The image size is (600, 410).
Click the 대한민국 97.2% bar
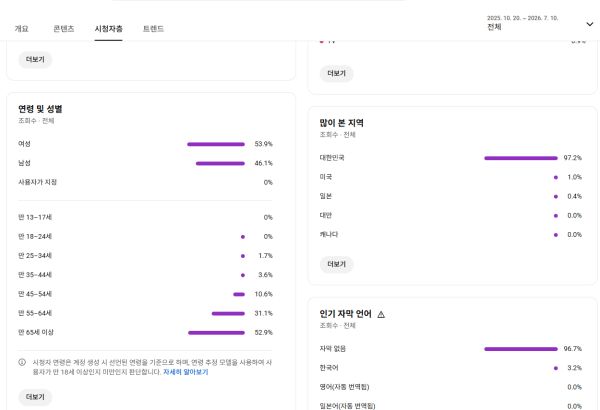pos(521,158)
